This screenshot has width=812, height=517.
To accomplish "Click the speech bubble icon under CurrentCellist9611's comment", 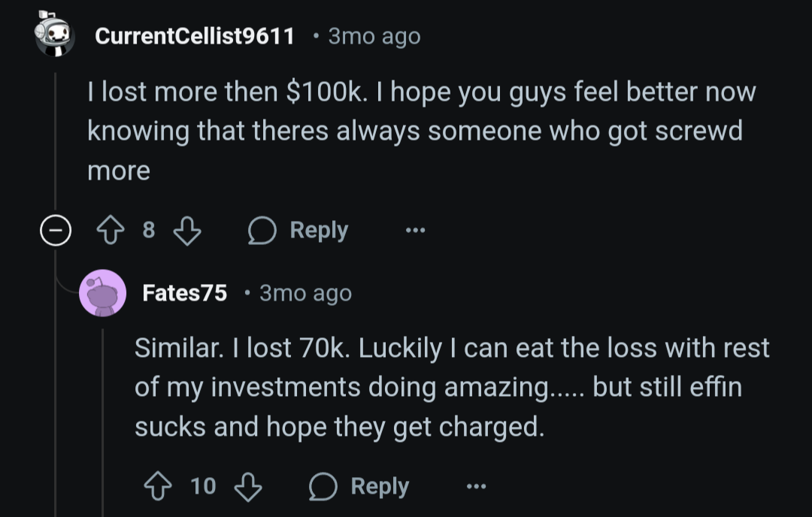I will pos(263,231).
